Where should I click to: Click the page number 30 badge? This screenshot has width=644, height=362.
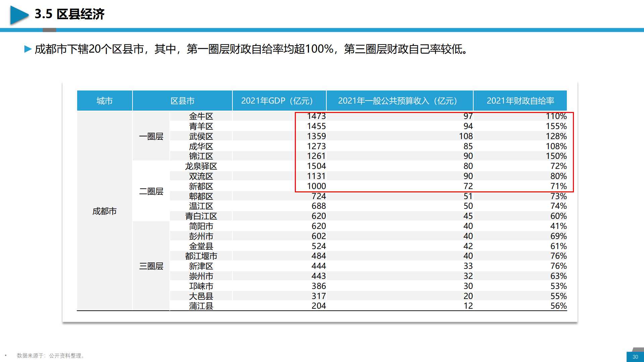[x=635, y=357]
